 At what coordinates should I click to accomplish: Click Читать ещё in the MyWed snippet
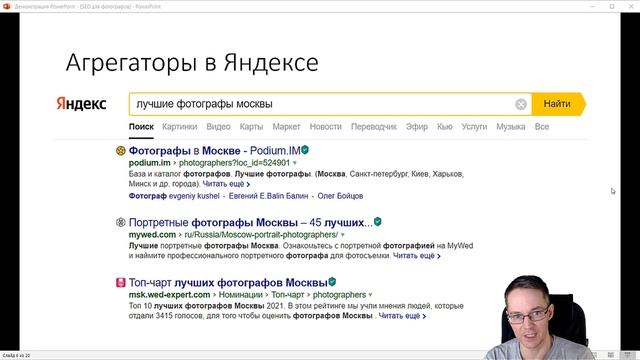tap(417, 256)
